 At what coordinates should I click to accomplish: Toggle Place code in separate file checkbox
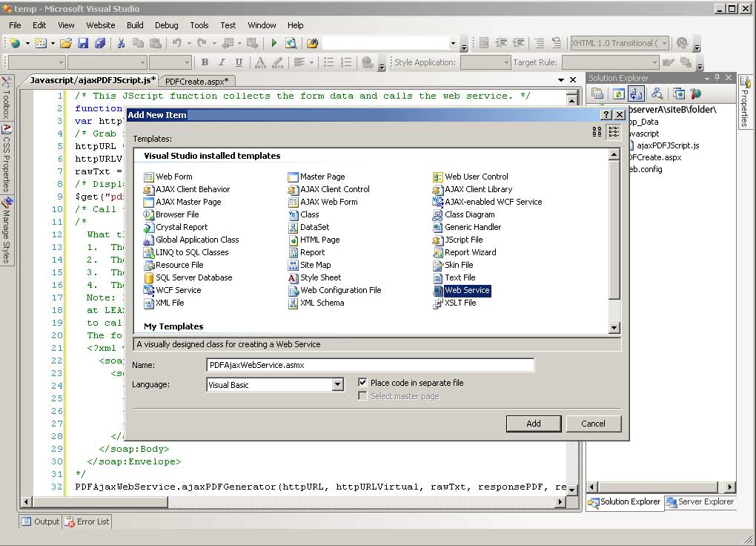coord(362,382)
